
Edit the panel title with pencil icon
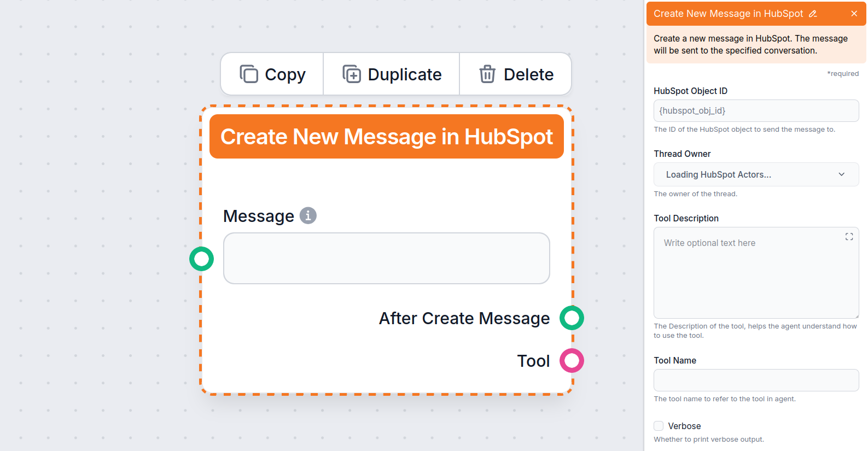[813, 14]
